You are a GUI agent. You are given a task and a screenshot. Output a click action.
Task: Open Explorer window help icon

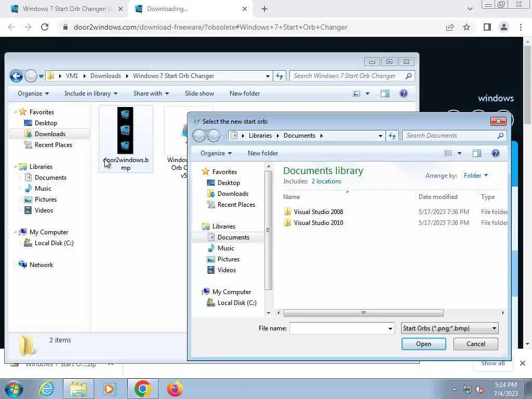click(403, 94)
